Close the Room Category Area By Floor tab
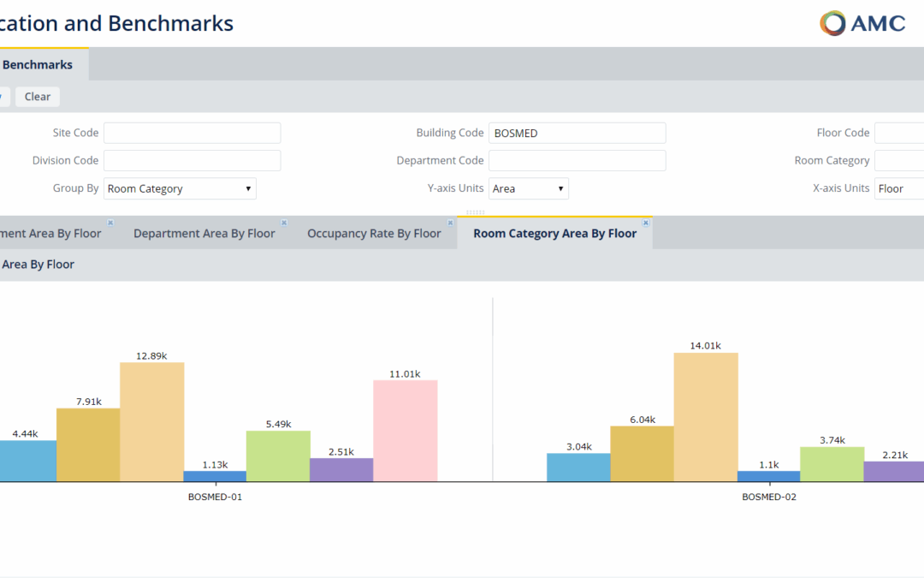 (x=646, y=223)
